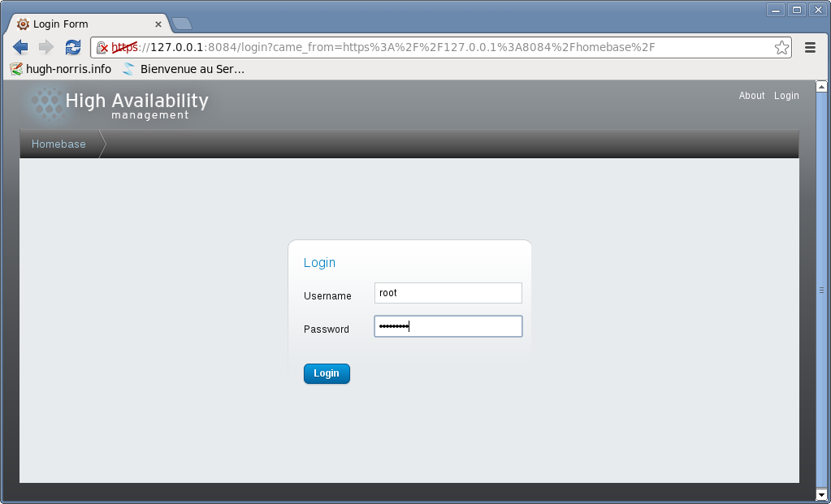Open the About link in header
This screenshot has width=831, height=504.
point(751,96)
